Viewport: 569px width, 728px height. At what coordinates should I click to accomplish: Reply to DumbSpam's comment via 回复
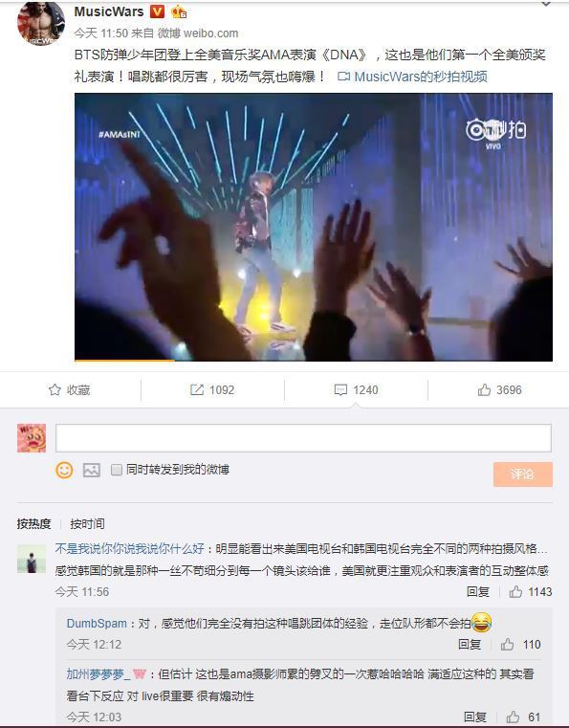click(470, 645)
